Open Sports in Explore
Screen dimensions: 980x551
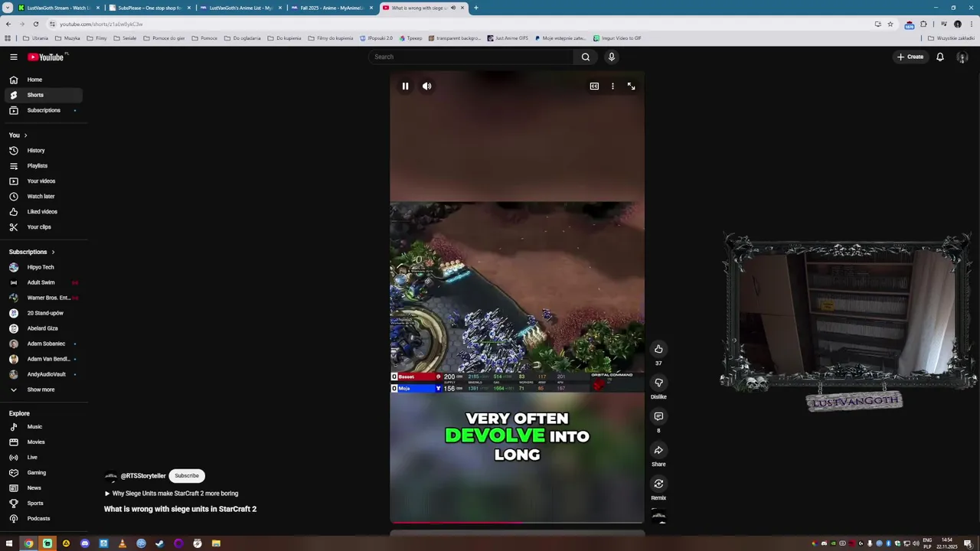(42, 504)
